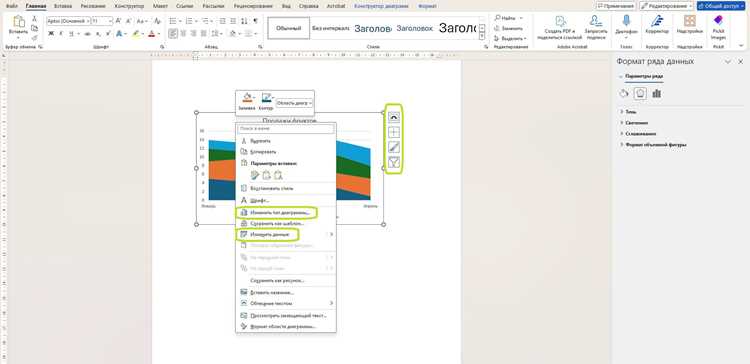Open the Файл tab
The image size is (750, 364).
pos(12,6)
